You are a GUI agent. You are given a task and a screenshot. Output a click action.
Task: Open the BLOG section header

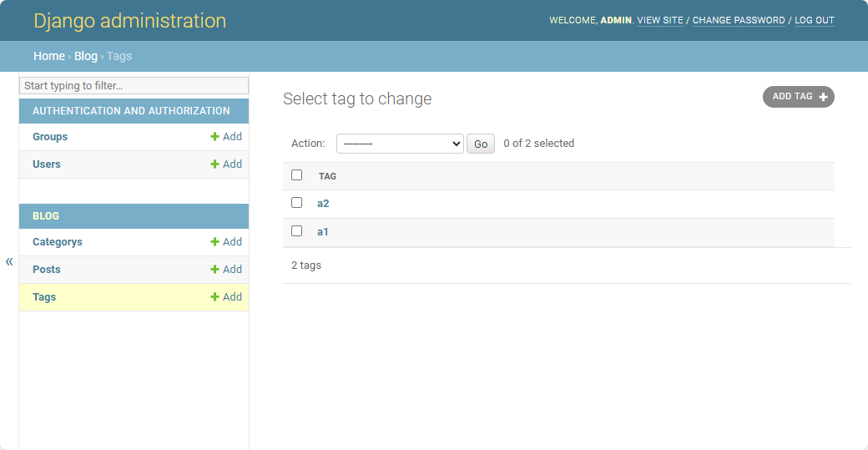[46, 216]
